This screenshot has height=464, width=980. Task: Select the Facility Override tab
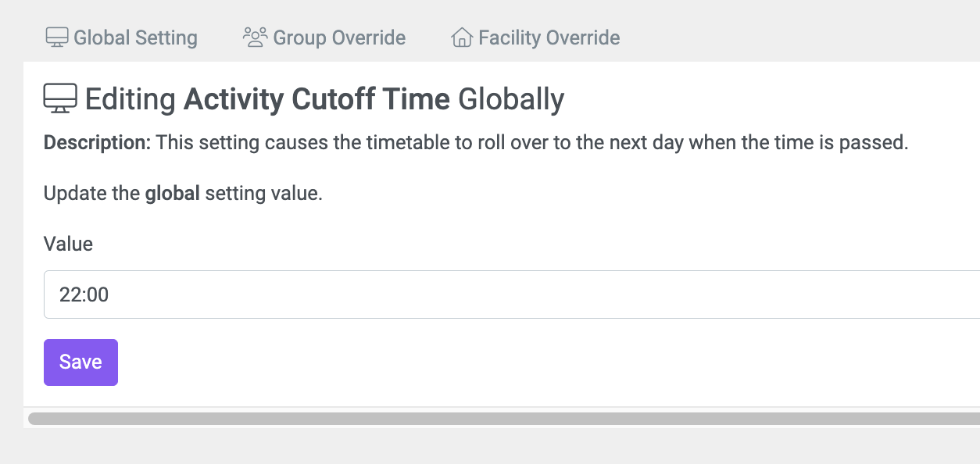click(x=535, y=37)
